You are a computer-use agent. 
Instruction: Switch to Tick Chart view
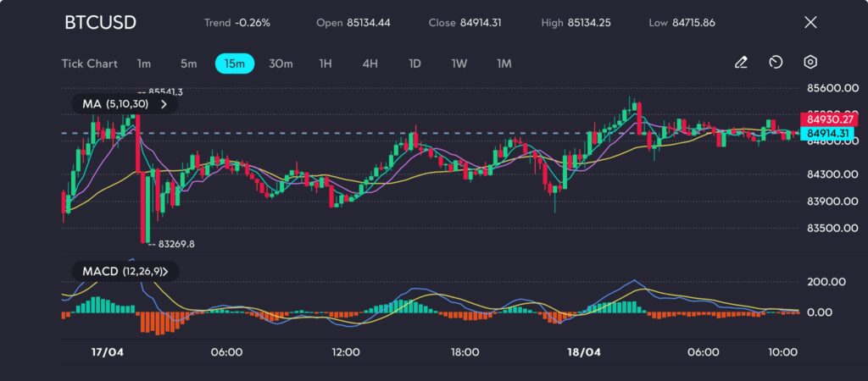click(89, 63)
